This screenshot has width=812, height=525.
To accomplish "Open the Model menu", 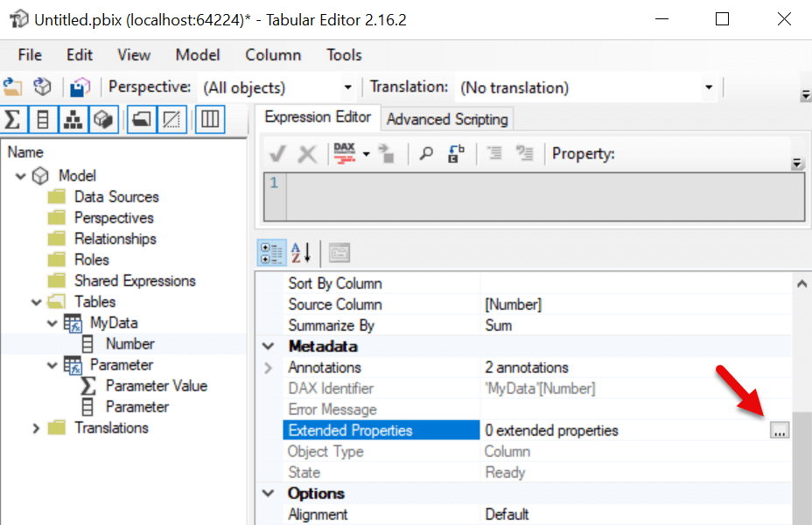I will coord(197,54).
